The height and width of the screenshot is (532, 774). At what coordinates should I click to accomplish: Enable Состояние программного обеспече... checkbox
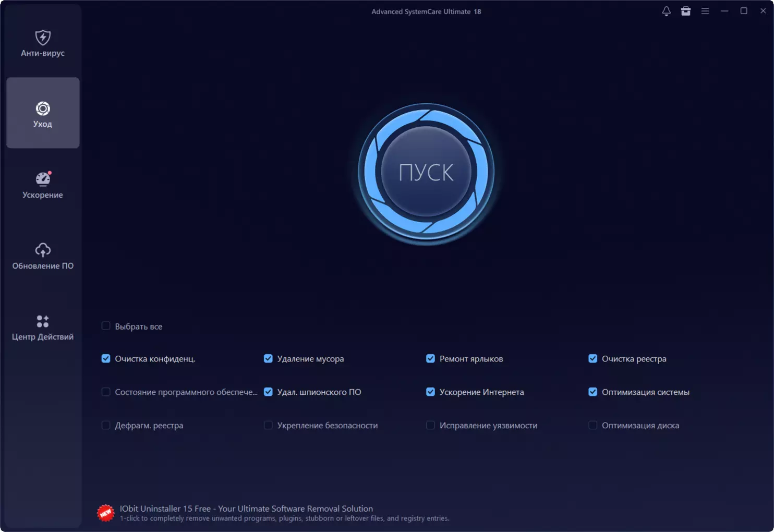coord(106,392)
